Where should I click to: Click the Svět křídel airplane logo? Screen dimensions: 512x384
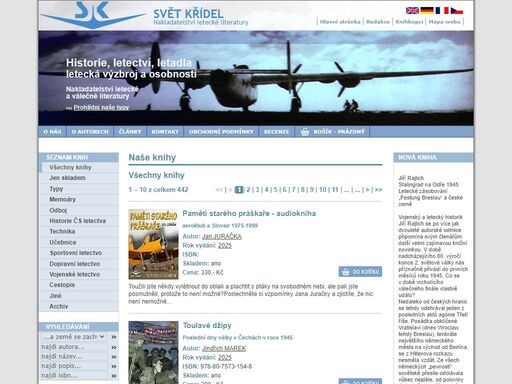[93, 15]
